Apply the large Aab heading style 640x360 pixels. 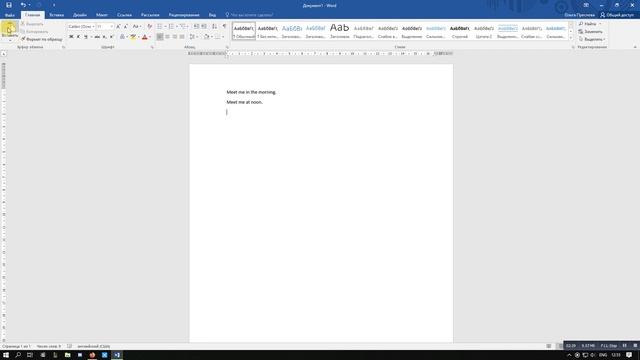(x=340, y=31)
